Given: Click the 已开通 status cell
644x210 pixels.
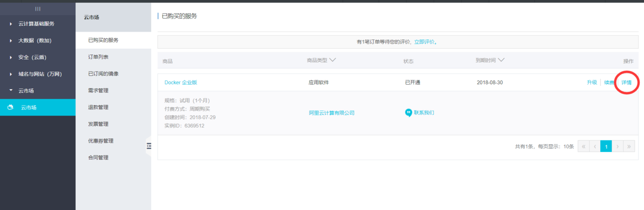Looking at the screenshot, I should tap(413, 82).
